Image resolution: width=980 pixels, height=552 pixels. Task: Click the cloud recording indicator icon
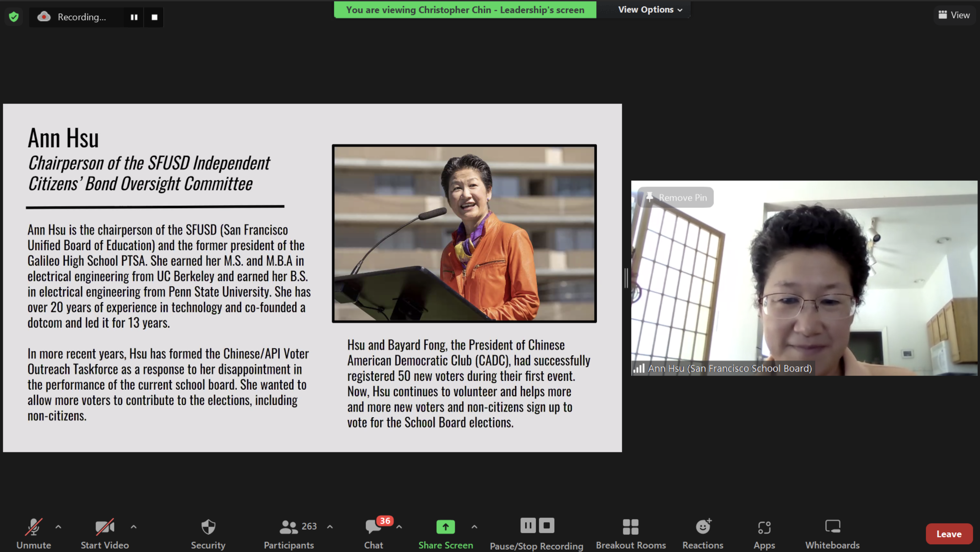44,17
